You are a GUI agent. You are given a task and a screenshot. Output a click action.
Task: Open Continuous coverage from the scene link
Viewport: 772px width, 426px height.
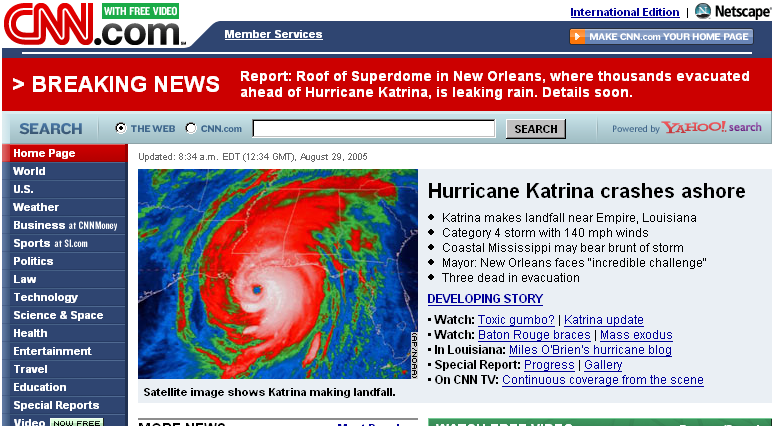click(x=603, y=380)
